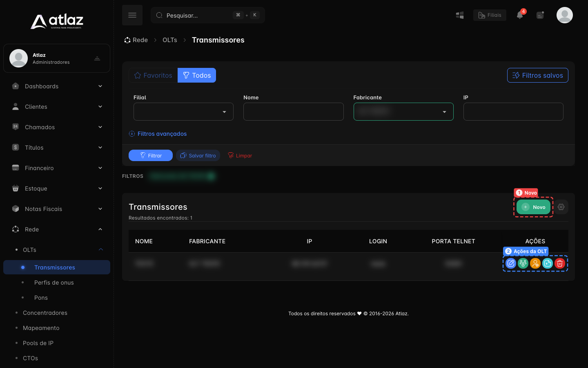The height and width of the screenshot is (368, 588).
Task: Open Pools de IP in sidebar
Action: coord(38,343)
